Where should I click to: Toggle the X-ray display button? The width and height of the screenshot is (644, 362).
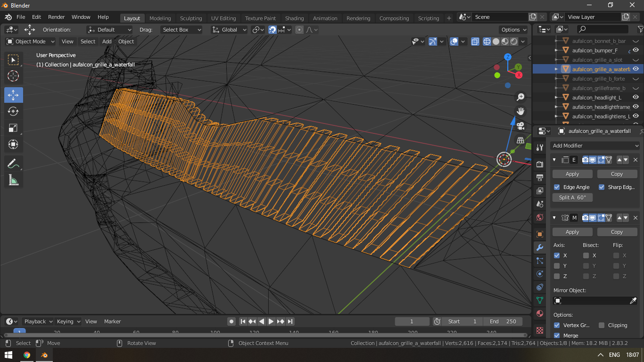[x=475, y=41]
